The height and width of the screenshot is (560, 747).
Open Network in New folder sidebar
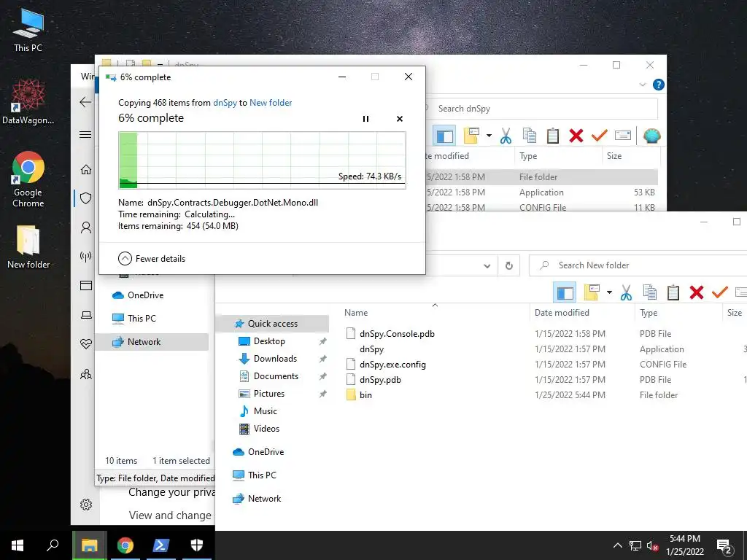coord(264,499)
